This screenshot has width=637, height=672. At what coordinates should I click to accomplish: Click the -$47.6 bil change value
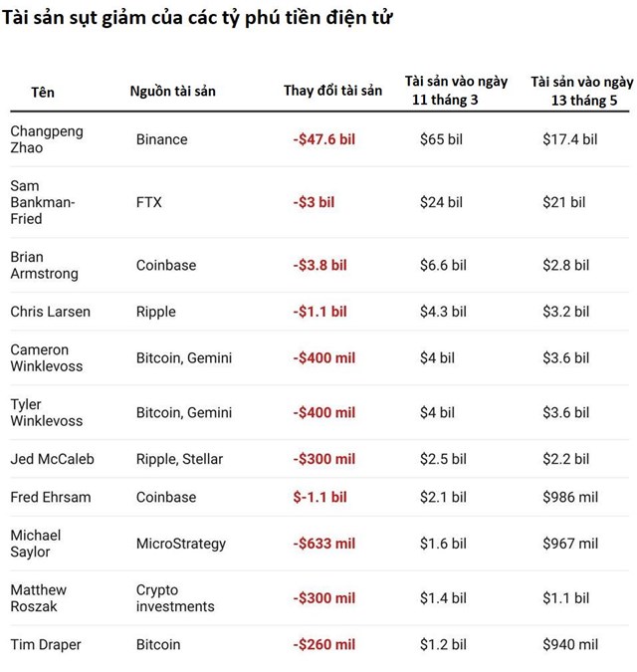tap(324, 139)
